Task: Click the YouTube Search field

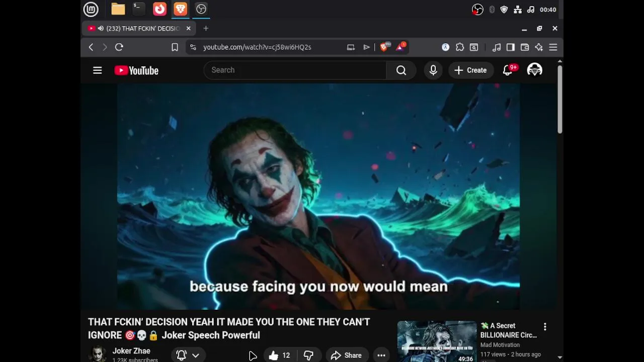Action: [295, 70]
